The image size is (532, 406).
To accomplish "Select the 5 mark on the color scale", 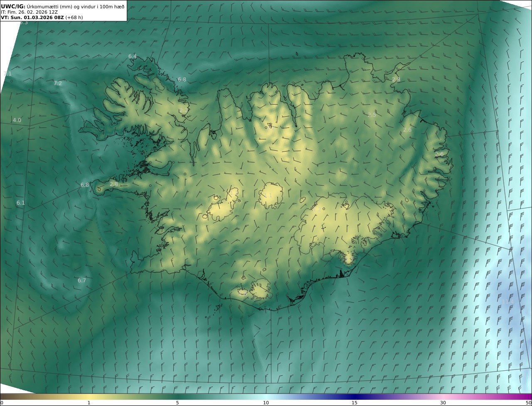I will (x=177, y=403).
